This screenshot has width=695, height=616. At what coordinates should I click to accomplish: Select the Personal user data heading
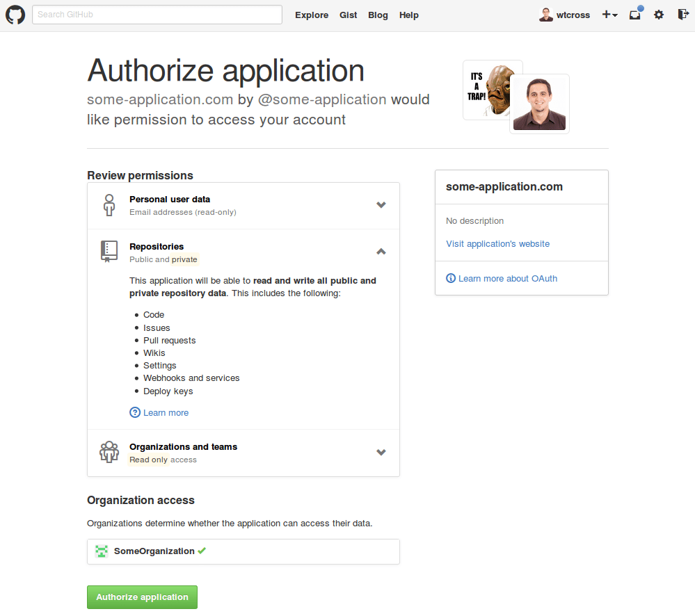[x=170, y=200]
